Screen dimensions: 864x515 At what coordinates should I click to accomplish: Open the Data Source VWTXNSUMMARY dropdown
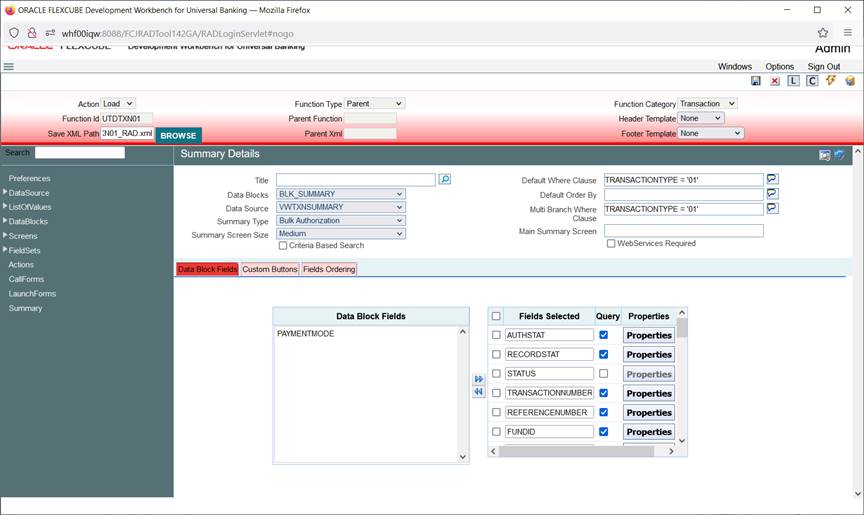click(341, 207)
